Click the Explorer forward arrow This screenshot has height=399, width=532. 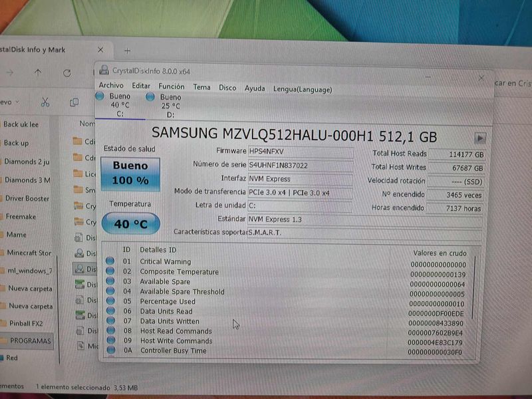pyautogui.click(x=9, y=72)
